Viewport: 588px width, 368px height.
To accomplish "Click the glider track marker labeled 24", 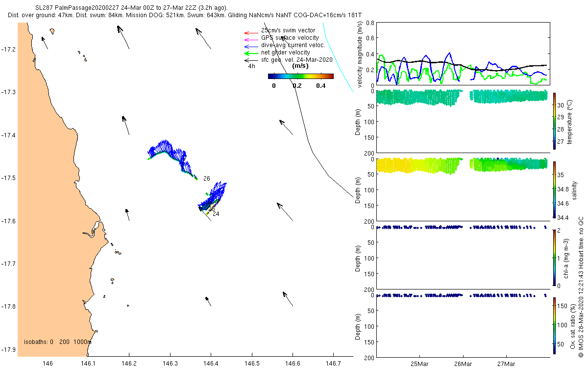I will pyautogui.click(x=216, y=214).
